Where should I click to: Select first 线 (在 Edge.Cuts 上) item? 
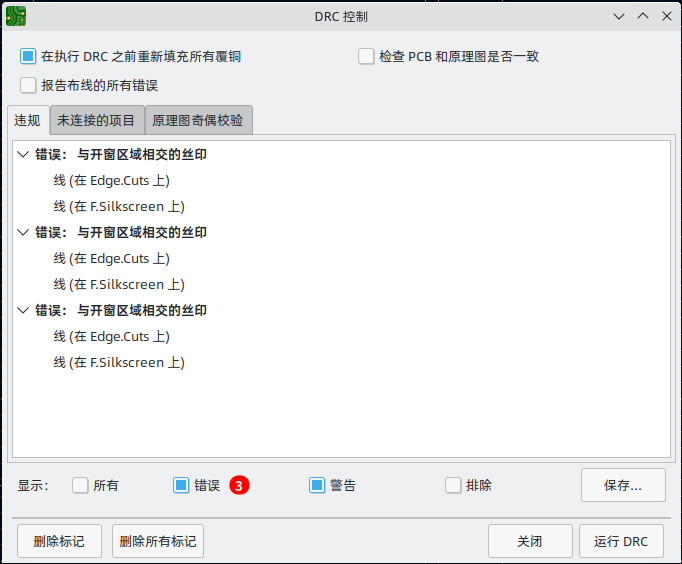tap(111, 181)
